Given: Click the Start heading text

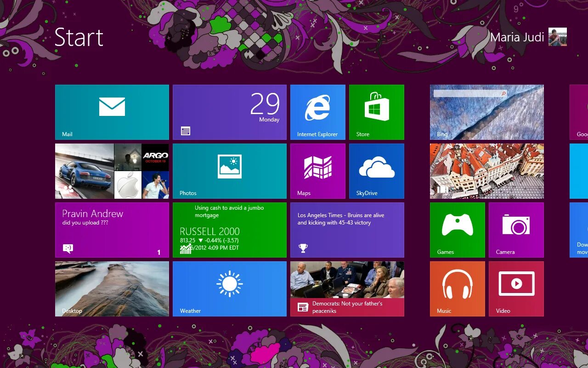Looking at the screenshot, I should coord(79,37).
